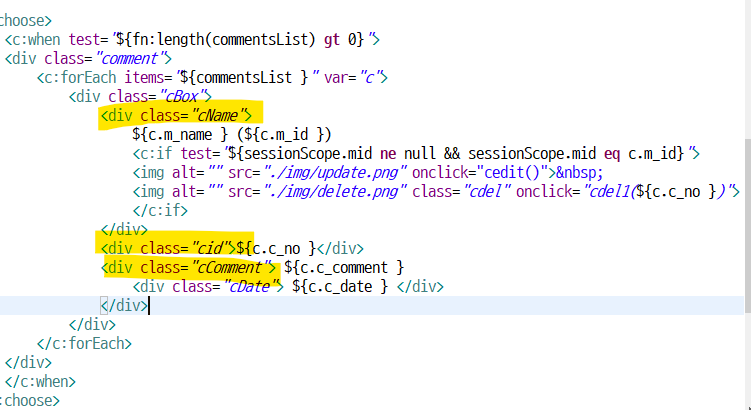Click the c:when test attribute line
This screenshot has width=751, height=410.
(x=192, y=39)
